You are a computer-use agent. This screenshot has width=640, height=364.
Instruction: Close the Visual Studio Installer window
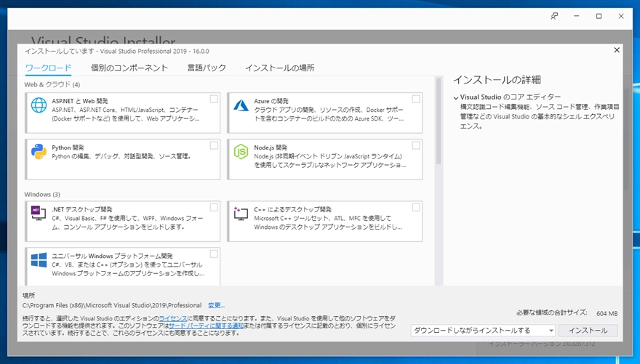(621, 16)
